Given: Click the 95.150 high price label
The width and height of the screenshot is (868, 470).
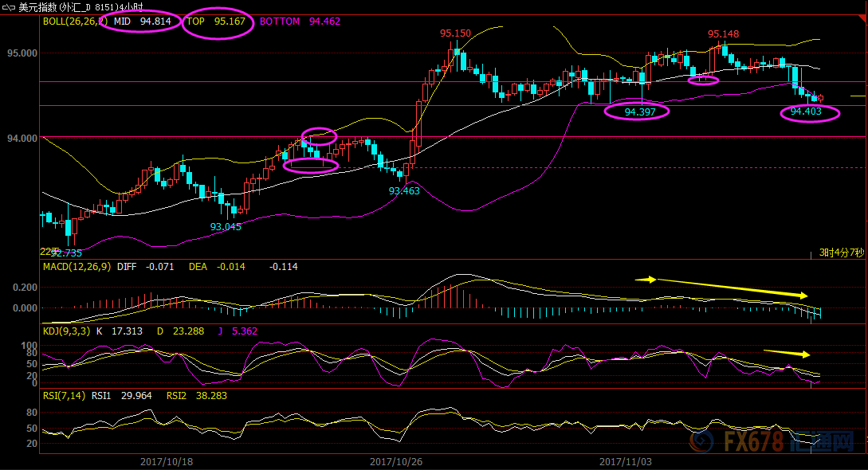Looking at the screenshot, I should point(455,33).
